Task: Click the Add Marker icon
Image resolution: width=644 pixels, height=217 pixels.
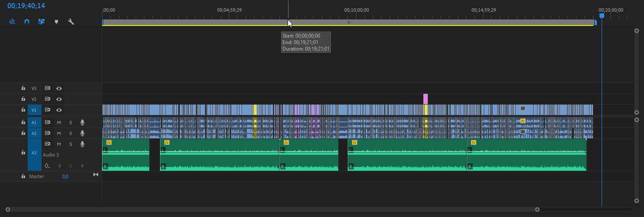Action: coord(56,21)
